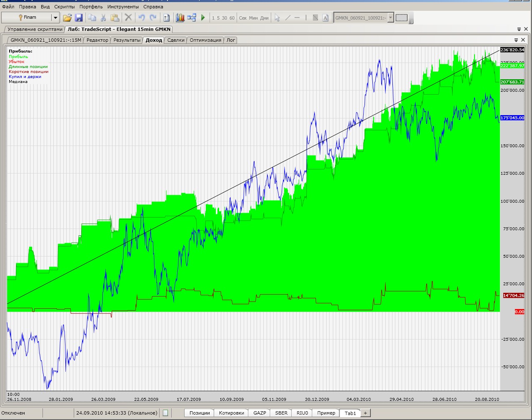Click the plus button to add tab
Viewport: 532px width, 420px height.
(x=365, y=413)
